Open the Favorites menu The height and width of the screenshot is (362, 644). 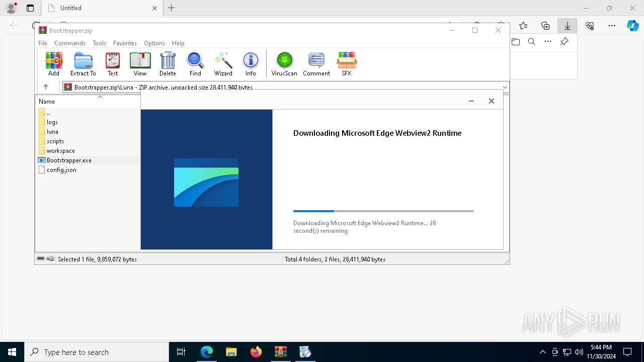coord(125,43)
